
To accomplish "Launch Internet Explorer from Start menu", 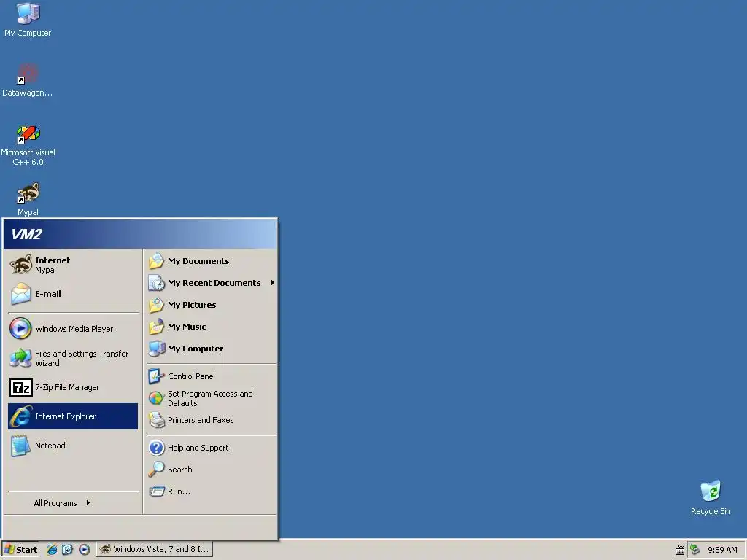I will tap(73, 416).
